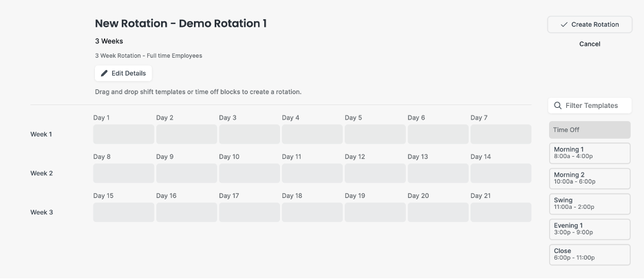Select the Close 6:00p-11:00p template

pos(590,255)
